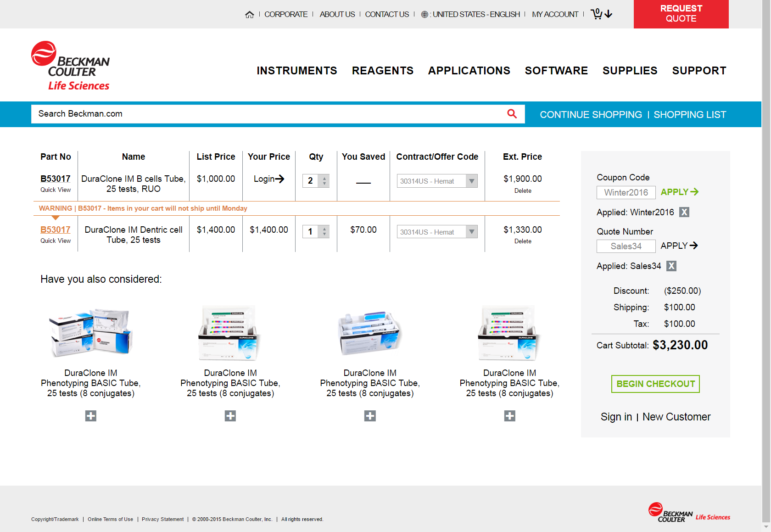Click New Customer link
The width and height of the screenshot is (771, 532).
[x=676, y=417]
